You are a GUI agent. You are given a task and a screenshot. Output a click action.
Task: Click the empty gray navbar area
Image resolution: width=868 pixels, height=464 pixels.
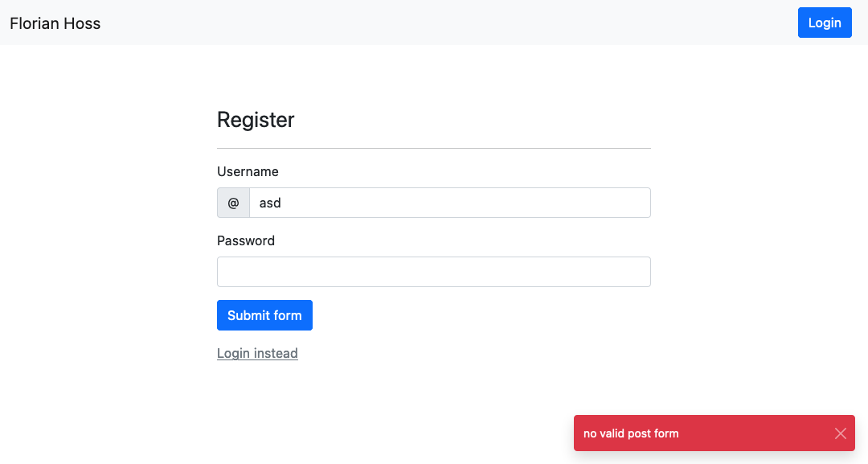[x=443, y=23]
